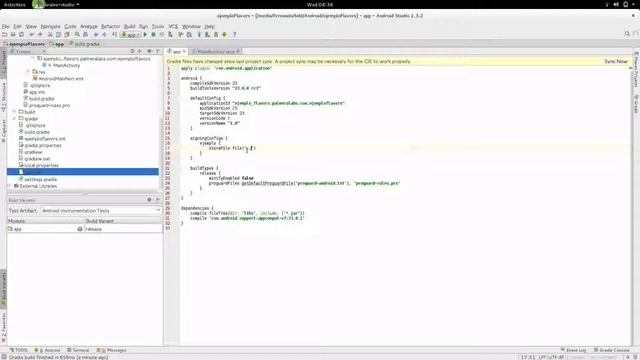Open the app run configuration dropdown
The image size is (640, 360).
pyautogui.click(x=131, y=35)
